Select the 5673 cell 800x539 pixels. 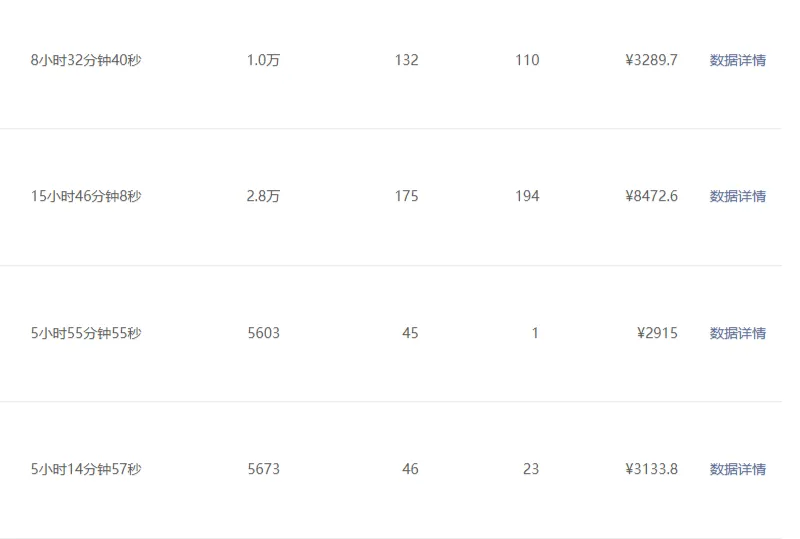point(263,469)
